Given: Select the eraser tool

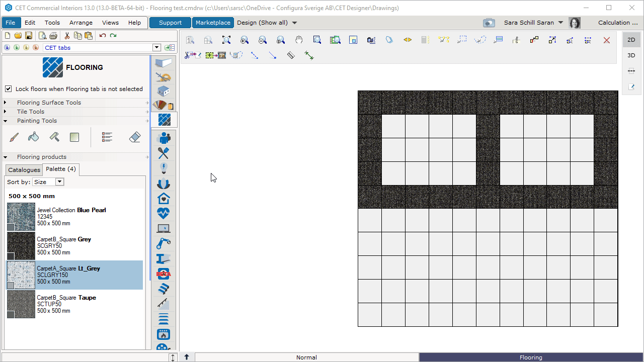Looking at the screenshot, I should coord(135,137).
